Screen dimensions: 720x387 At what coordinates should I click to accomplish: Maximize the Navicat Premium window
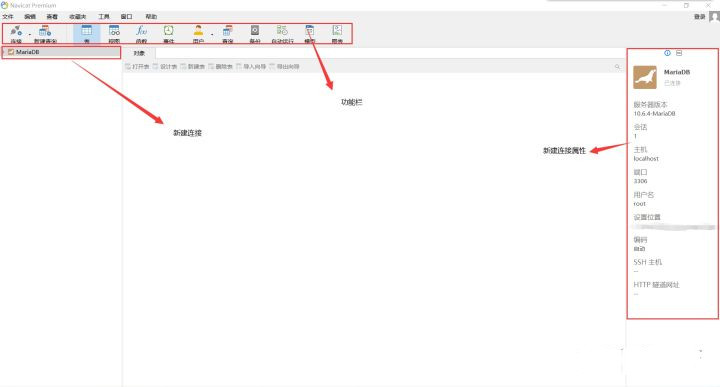(686, 5)
